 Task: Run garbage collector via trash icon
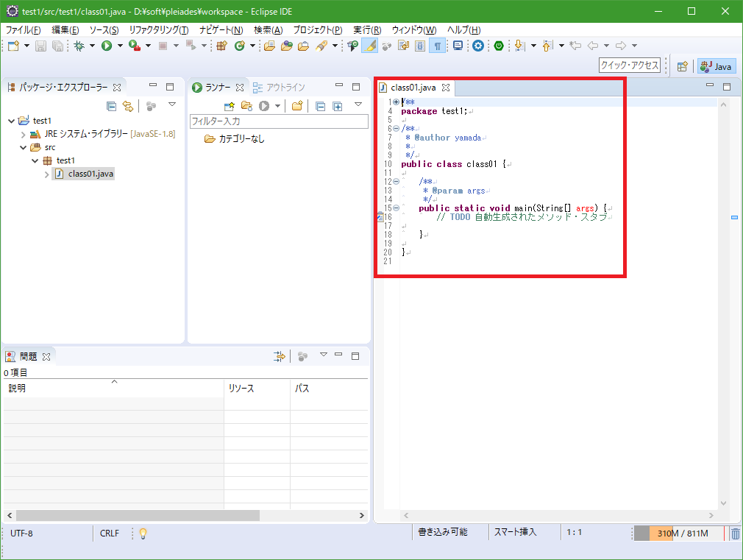(735, 534)
